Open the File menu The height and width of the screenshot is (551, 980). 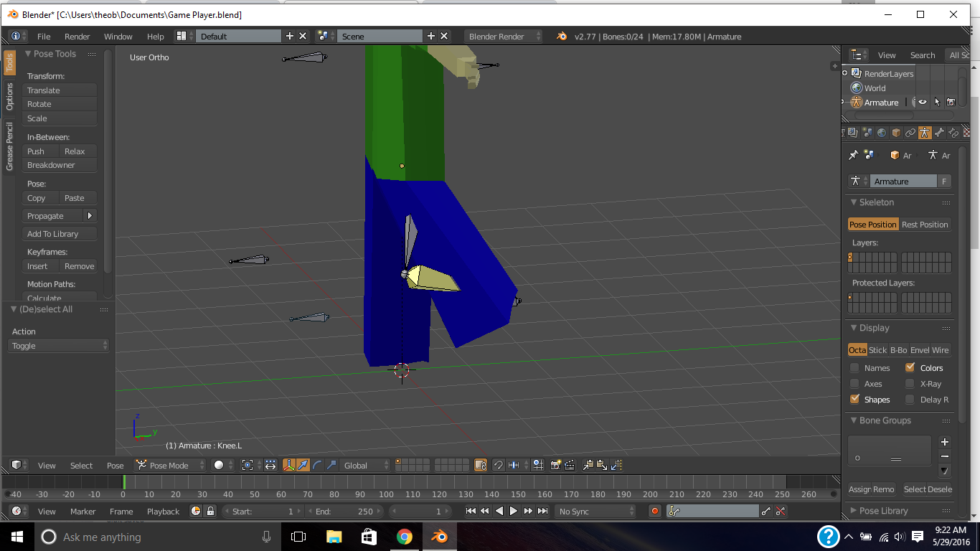click(x=44, y=36)
